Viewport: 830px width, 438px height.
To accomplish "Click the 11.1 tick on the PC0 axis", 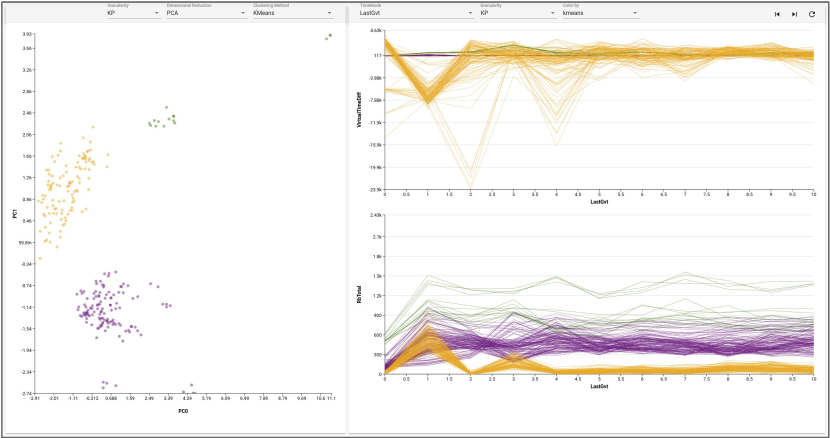I will (332, 397).
